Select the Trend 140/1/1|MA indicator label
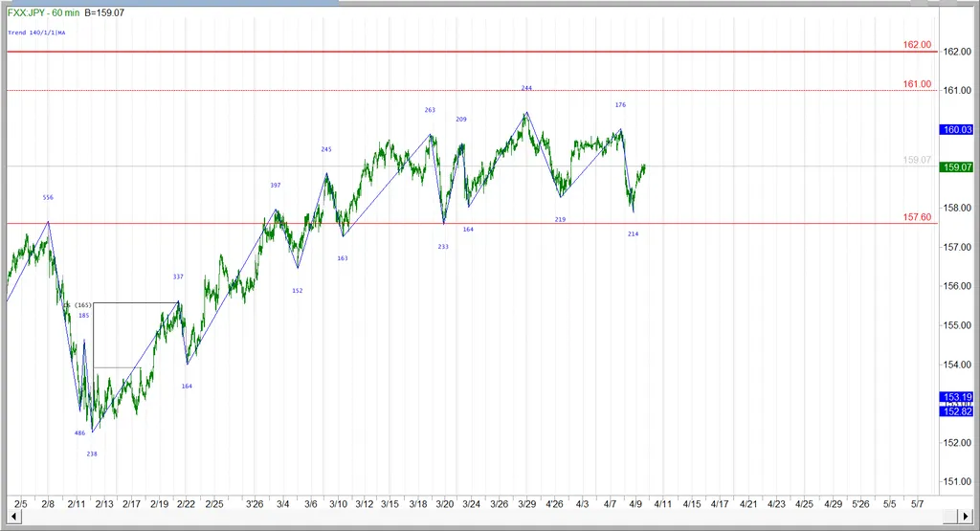The width and height of the screenshot is (980, 531). pyautogui.click(x=37, y=33)
